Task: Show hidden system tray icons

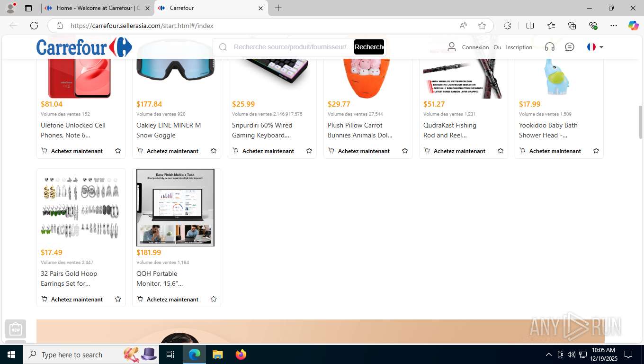Action: pos(549,355)
